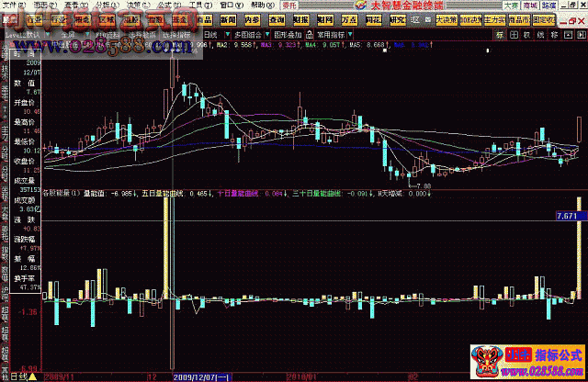The image size is (588, 382).
Task: Click the 标 icon on right toolbar
Action: tap(500, 34)
